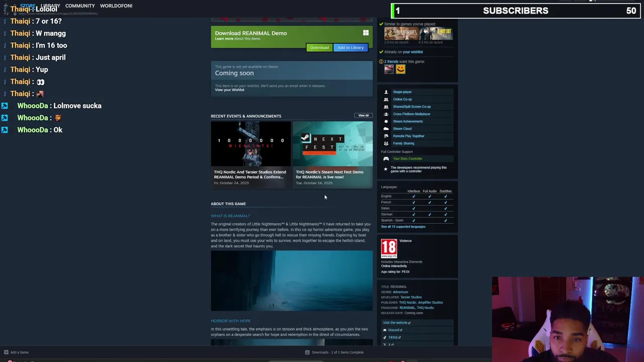This screenshot has height=362, width=644.
Task: Click the 'your wishlist' link in sidebar
Action: point(413,52)
